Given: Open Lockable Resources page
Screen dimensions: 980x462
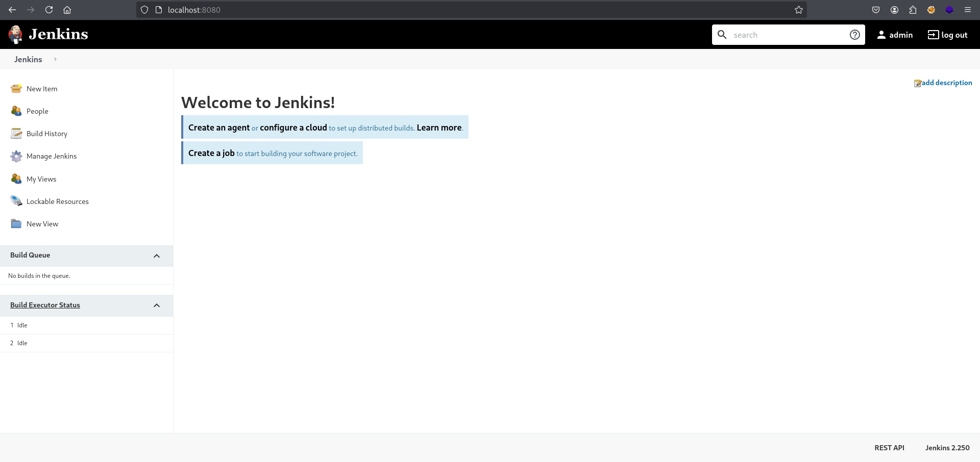Looking at the screenshot, I should (x=58, y=201).
